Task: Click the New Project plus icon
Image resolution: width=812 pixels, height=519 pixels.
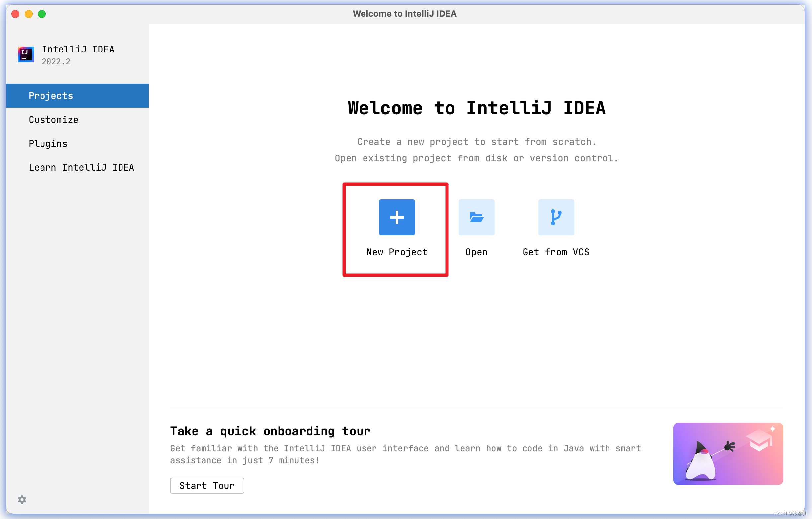Action: [x=397, y=217]
